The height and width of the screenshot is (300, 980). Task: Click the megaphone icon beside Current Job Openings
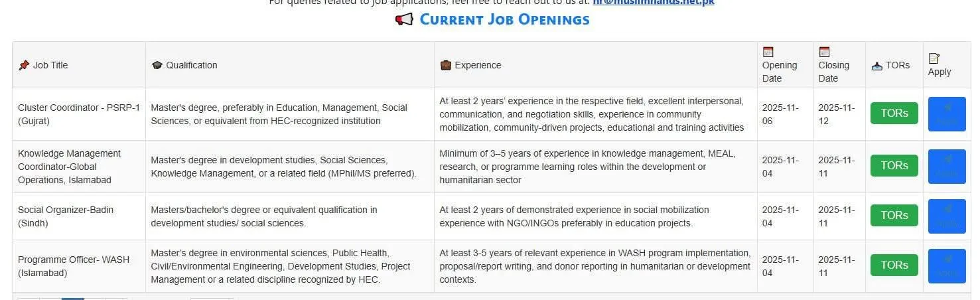403,20
